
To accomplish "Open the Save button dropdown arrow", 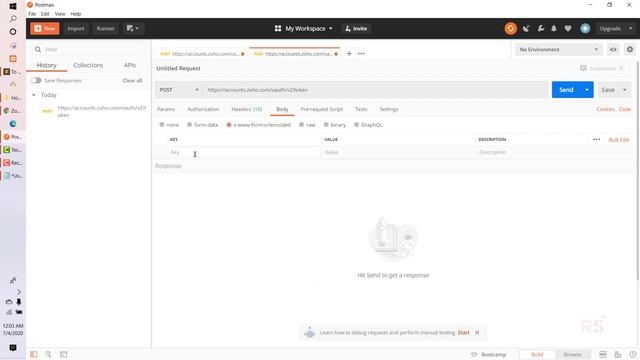I will pyautogui.click(x=624, y=90).
